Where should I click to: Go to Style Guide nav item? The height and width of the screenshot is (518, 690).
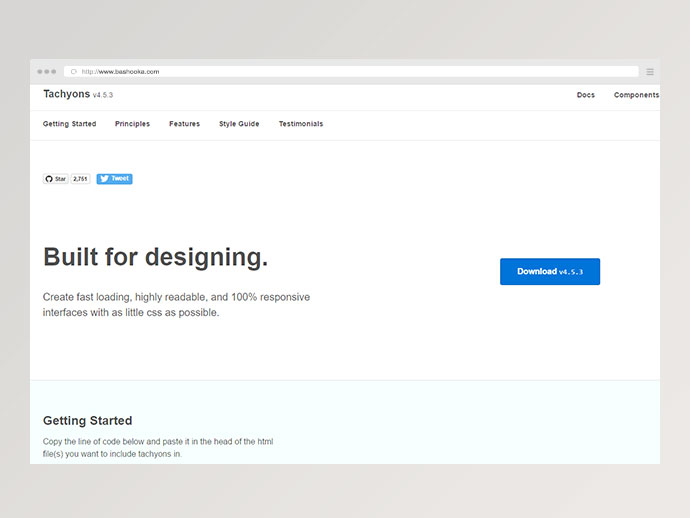(x=239, y=124)
